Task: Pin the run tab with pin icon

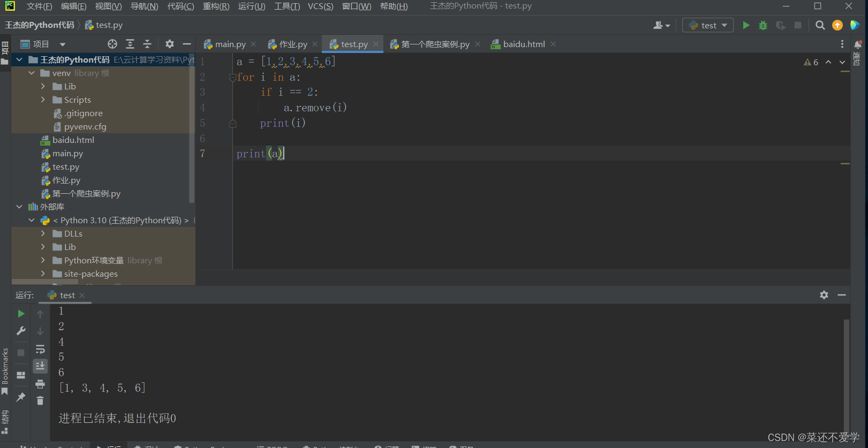Action: click(21, 397)
